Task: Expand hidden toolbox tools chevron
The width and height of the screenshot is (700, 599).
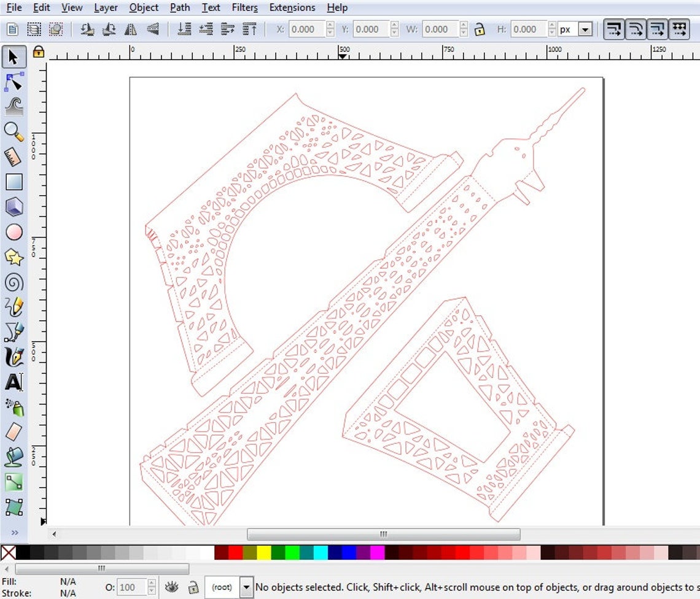Action: [14, 533]
